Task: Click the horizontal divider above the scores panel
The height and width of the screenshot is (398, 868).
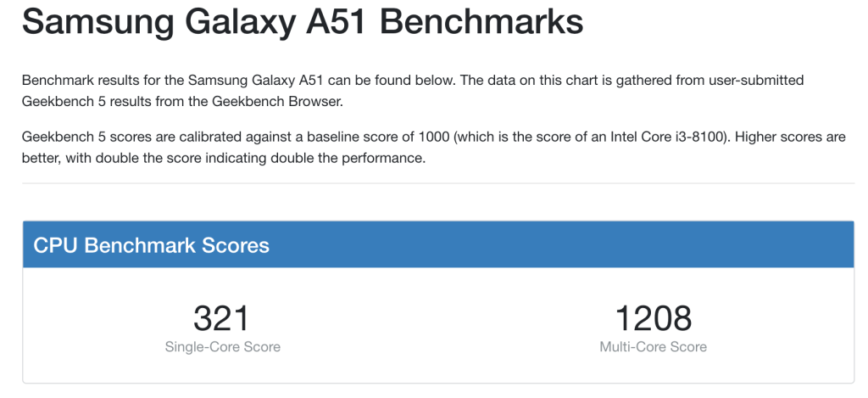Action: (438, 183)
